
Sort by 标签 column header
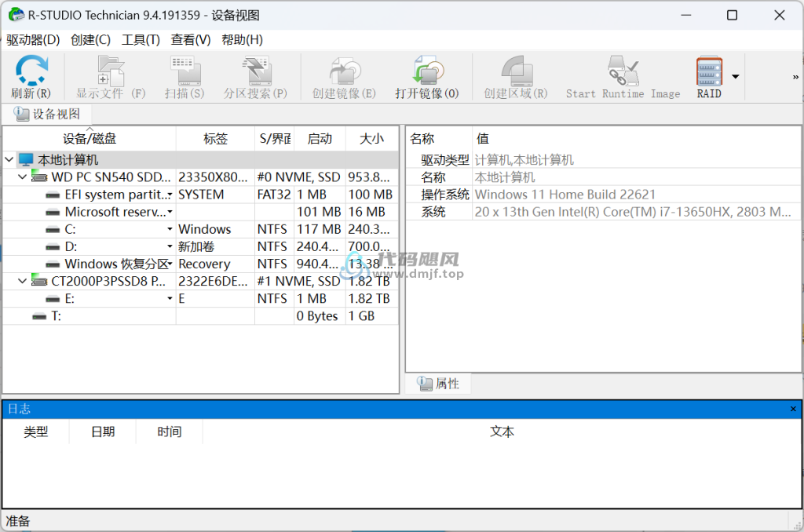pos(215,139)
